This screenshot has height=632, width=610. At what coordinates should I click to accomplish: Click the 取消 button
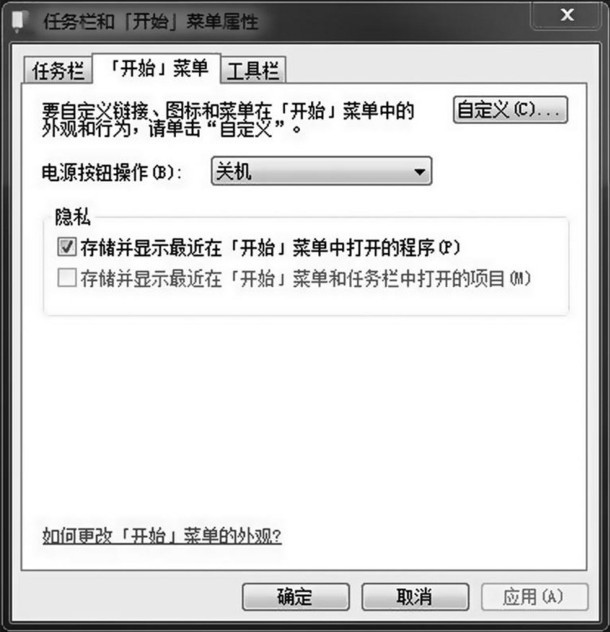(415, 597)
